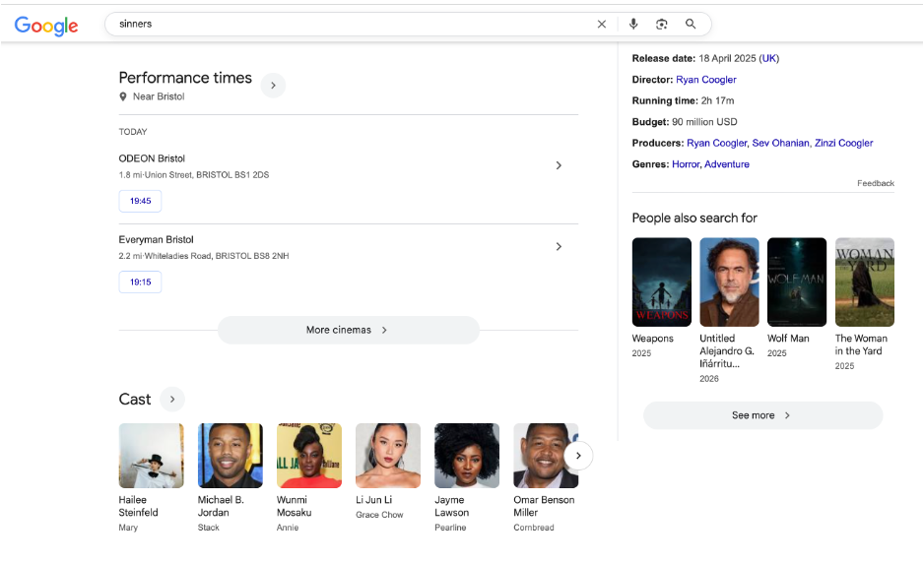The width and height of the screenshot is (924, 563).
Task: Open the Horror genre link
Action: (x=686, y=164)
